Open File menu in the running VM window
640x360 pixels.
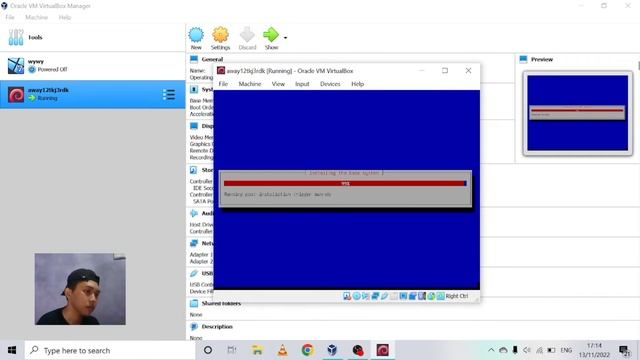click(x=223, y=84)
